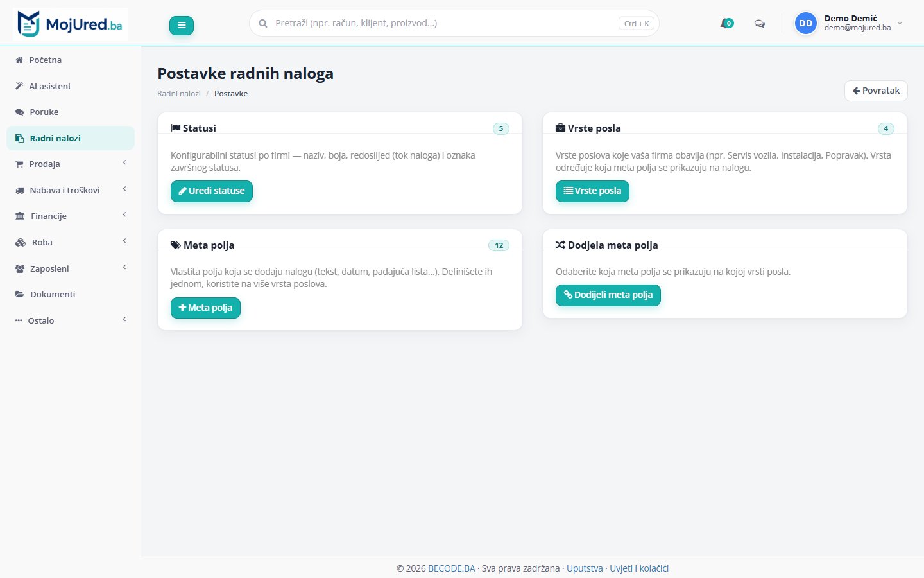924x578 pixels.
Task: Click the DD user avatar
Action: click(806, 23)
